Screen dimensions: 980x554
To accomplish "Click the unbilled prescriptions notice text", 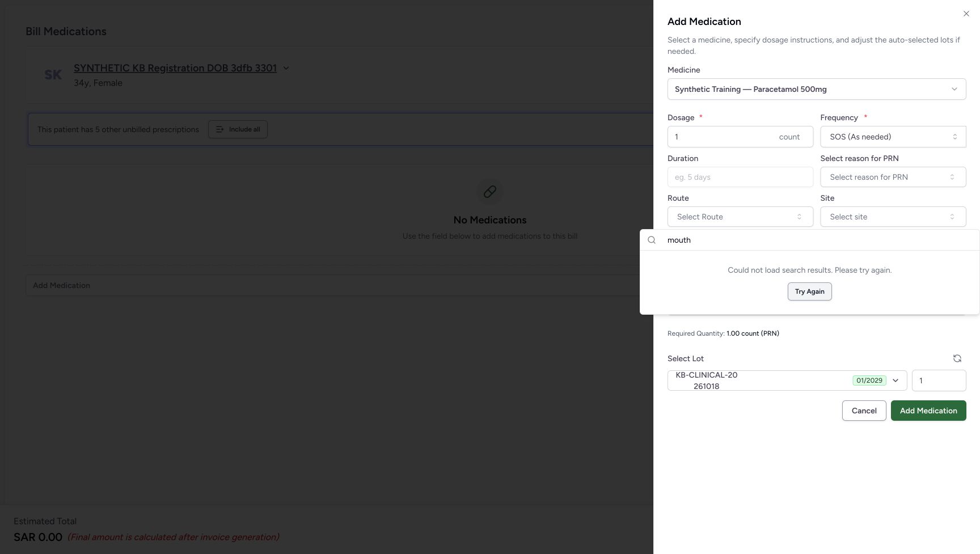I will [118, 129].
